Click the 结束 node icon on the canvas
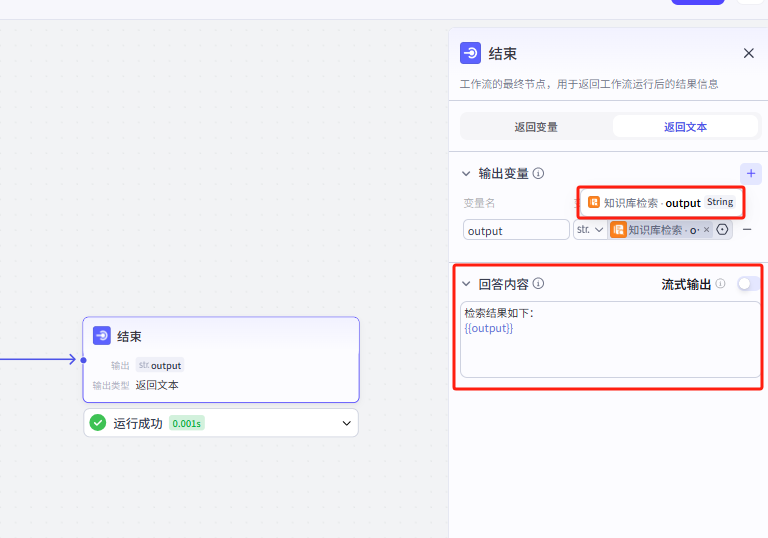Image resolution: width=768 pixels, height=538 pixels. pyautogui.click(x=101, y=336)
